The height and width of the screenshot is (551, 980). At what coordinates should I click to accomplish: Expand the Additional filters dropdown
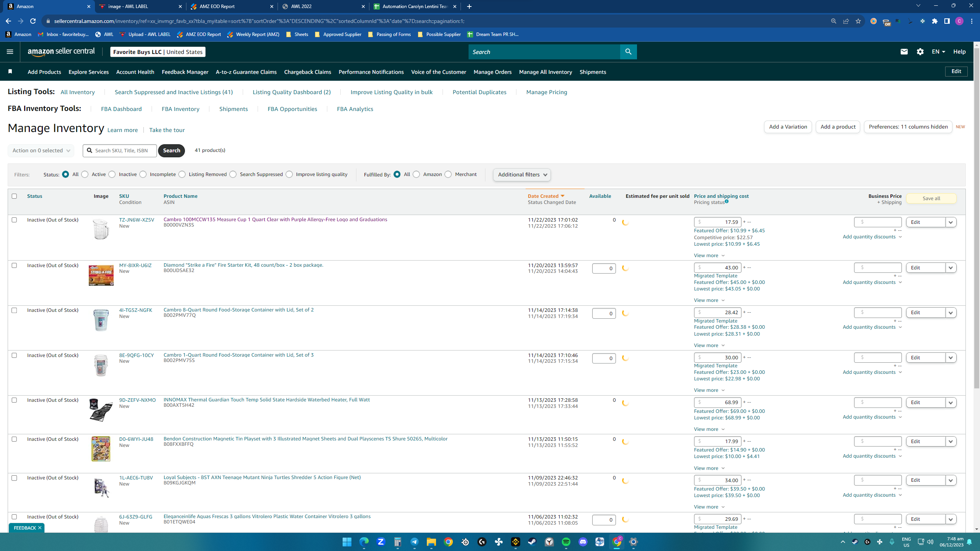[x=522, y=174]
